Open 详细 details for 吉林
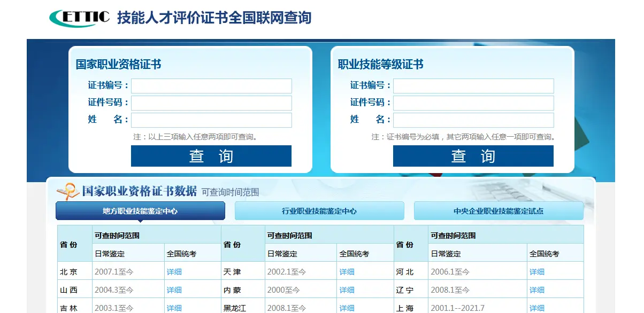 [x=174, y=308]
